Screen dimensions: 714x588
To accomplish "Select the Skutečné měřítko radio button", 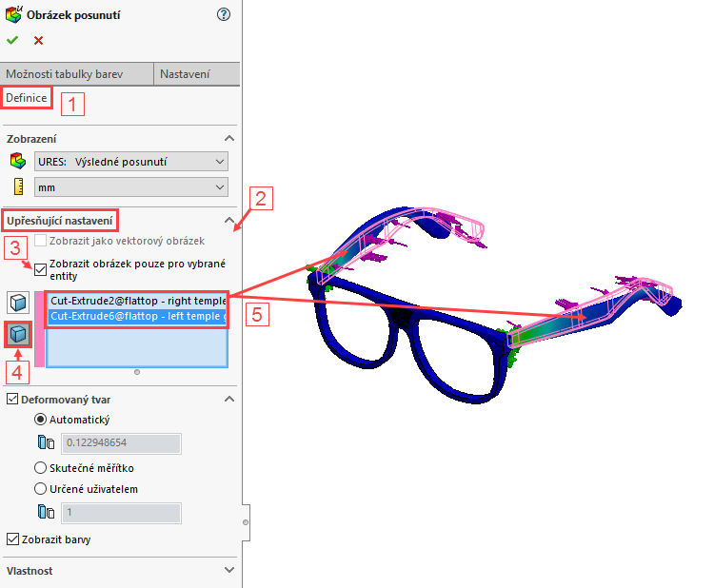I will point(41,468).
